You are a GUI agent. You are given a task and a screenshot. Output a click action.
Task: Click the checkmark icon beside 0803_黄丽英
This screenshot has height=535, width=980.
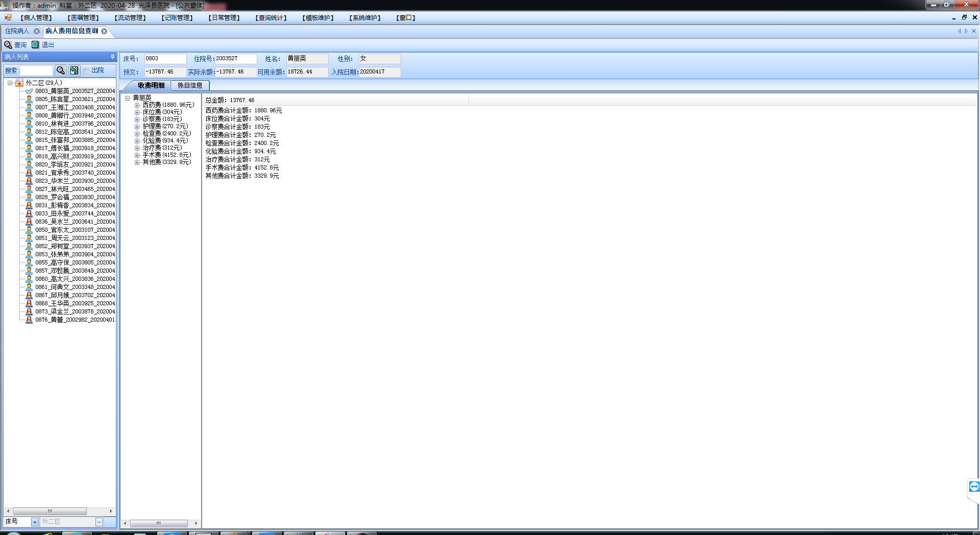(29, 91)
